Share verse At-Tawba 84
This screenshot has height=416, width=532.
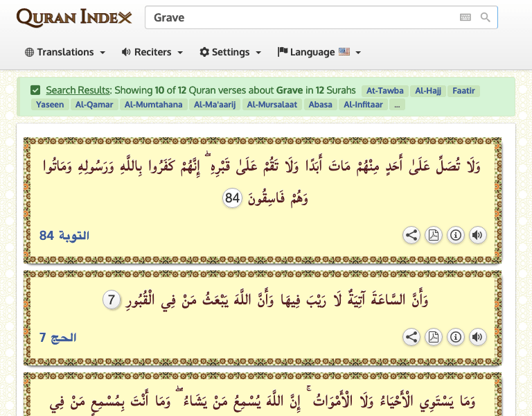411,235
